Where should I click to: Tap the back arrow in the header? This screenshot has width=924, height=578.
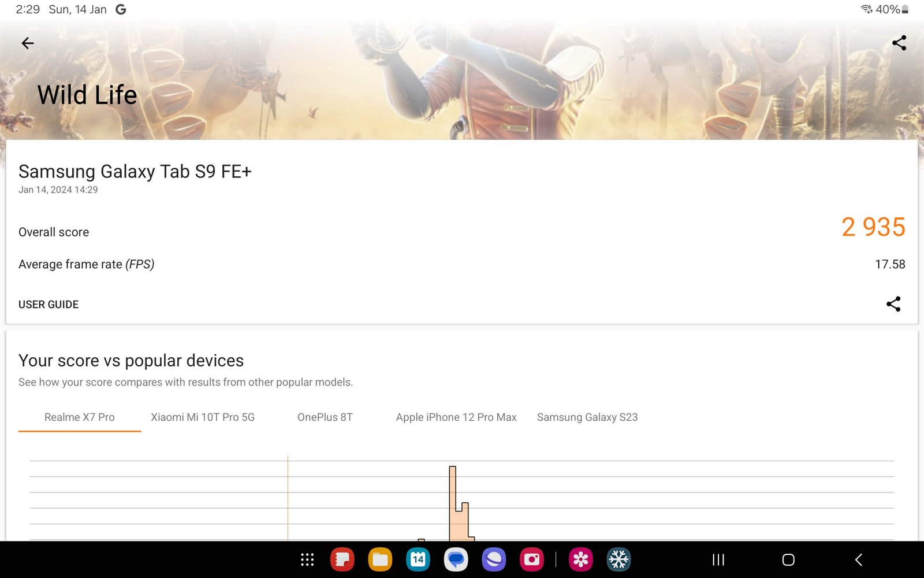click(27, 43)
